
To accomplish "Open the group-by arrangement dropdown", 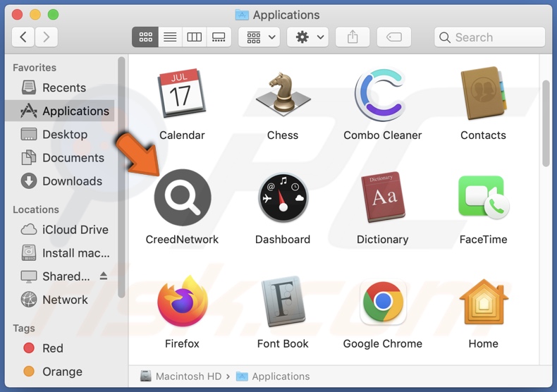I will [259, 37].
